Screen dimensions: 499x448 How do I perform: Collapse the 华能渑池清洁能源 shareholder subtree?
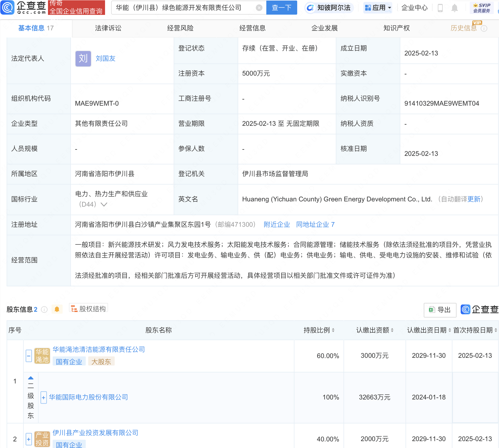point(29,356)
